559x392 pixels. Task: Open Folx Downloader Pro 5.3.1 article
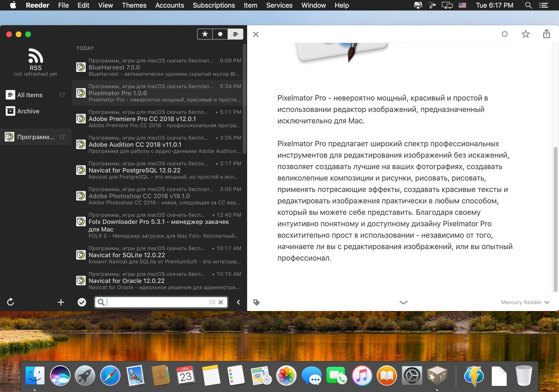point(159,225)
